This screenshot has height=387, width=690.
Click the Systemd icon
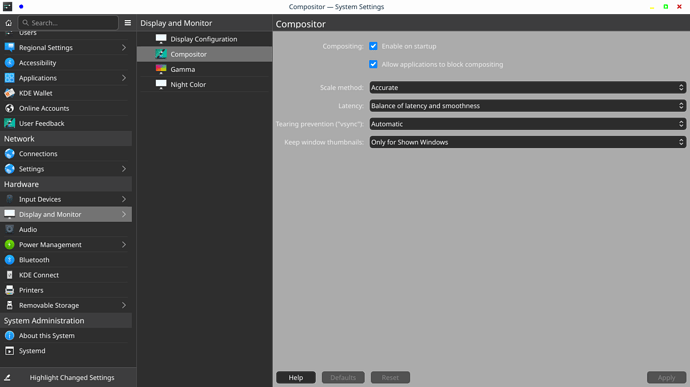(x=9, y=351)
